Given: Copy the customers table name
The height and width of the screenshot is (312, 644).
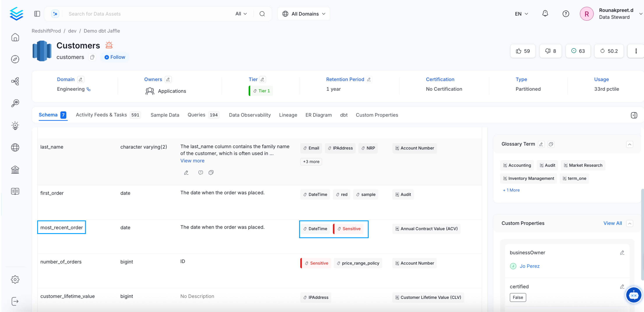Looking at the screenshot, I should point(92,57).
